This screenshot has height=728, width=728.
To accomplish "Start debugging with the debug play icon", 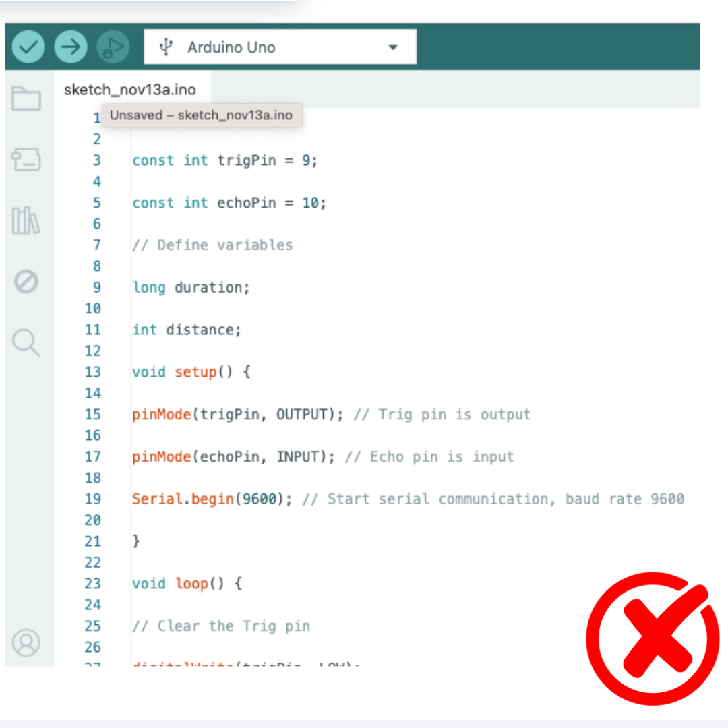I will pos(113,47).
